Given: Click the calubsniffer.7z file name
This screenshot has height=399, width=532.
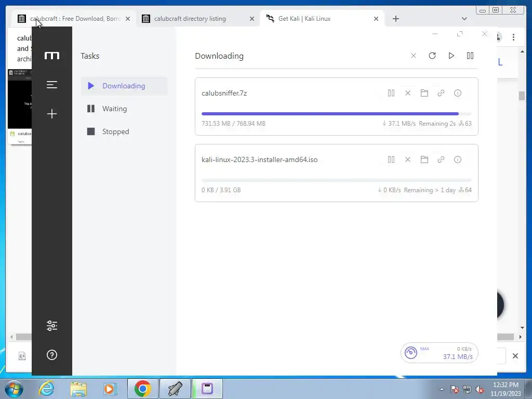Looking at the screenshot, I should click(224, 93).
